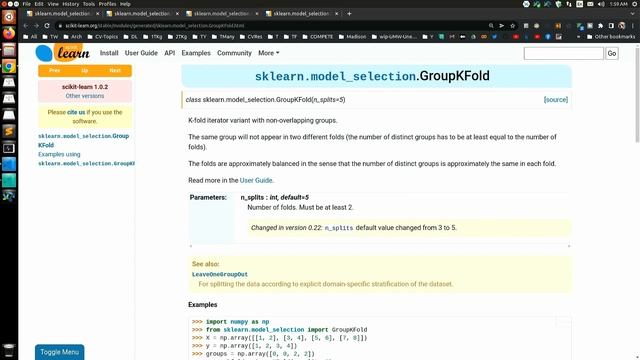Viewport: 640px width, 360px height.
Task: Open the browser three-dot menu
Action: 633,25
